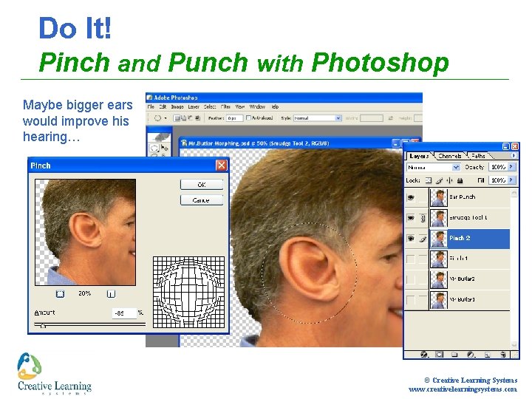Viewport: 532px width, 399px height.
Task: Open the Filter menu
Action: click(225, 106)
